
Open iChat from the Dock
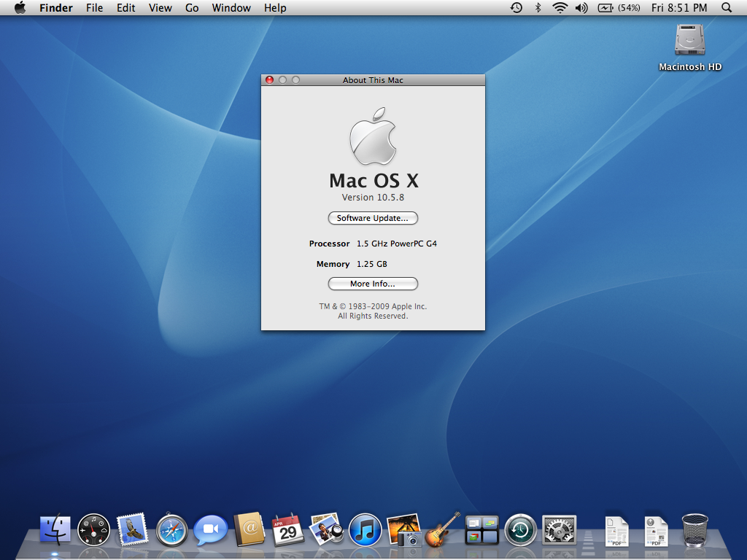[210, 529]
